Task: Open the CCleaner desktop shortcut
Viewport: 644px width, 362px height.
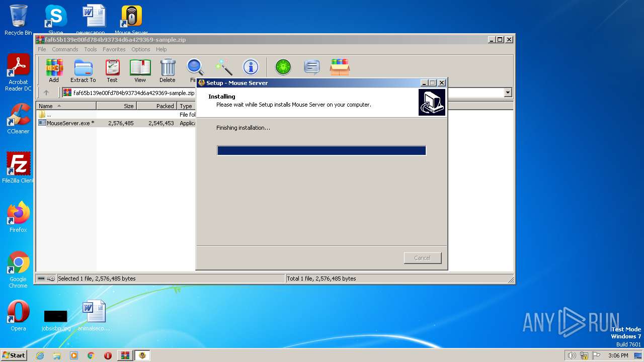Action: [18, 119]
